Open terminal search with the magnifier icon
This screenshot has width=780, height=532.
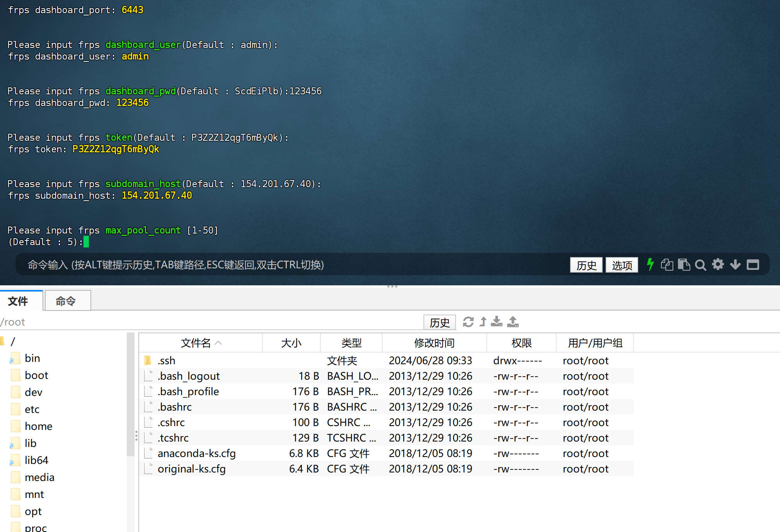click(701, 265)
